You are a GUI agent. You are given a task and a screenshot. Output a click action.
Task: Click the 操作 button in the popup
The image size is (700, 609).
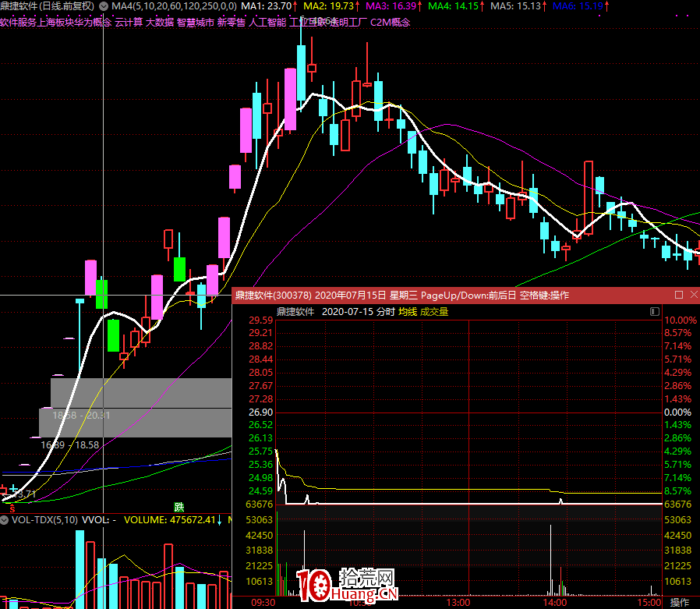[x=680, y=602]
